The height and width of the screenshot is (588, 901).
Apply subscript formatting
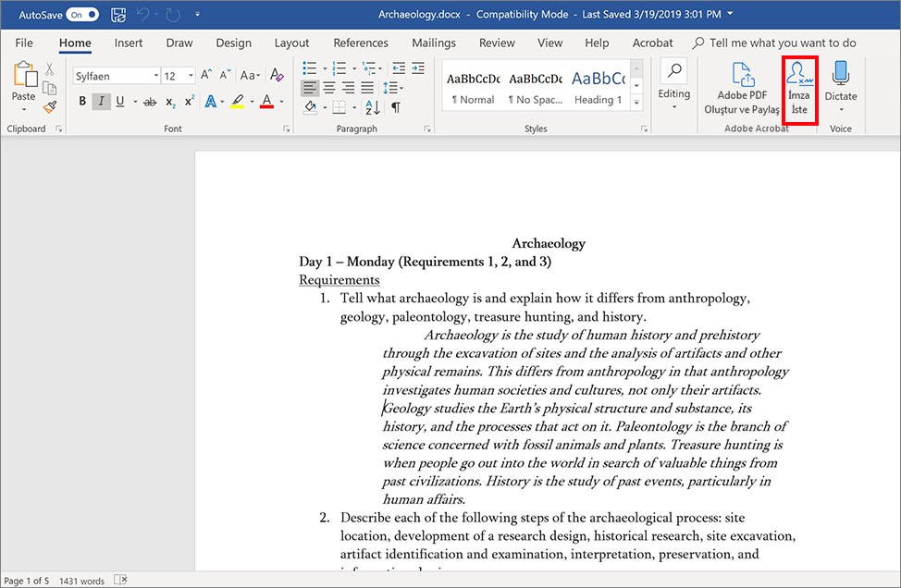[x=170, y=103]
